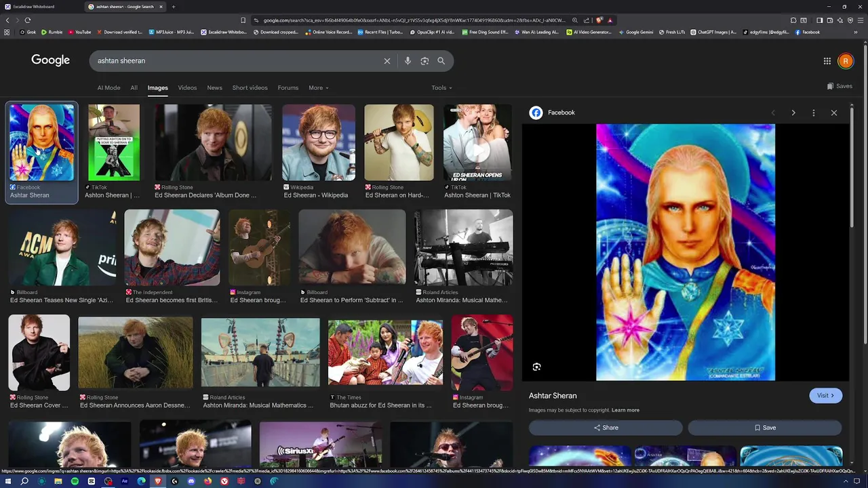This screenshot has width=868, height=488.
Task: Open Adobe After Effects from the taskbar
Action: tap(125, 481)
